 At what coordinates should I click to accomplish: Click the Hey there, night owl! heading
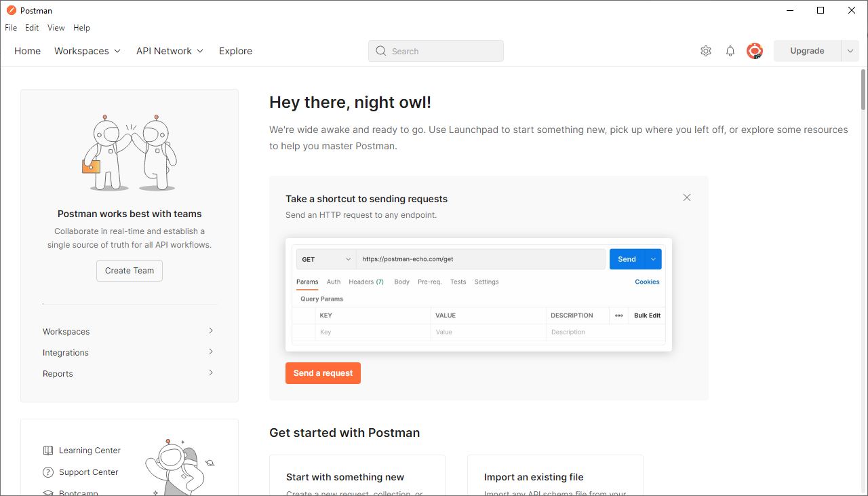pos(350,102)
